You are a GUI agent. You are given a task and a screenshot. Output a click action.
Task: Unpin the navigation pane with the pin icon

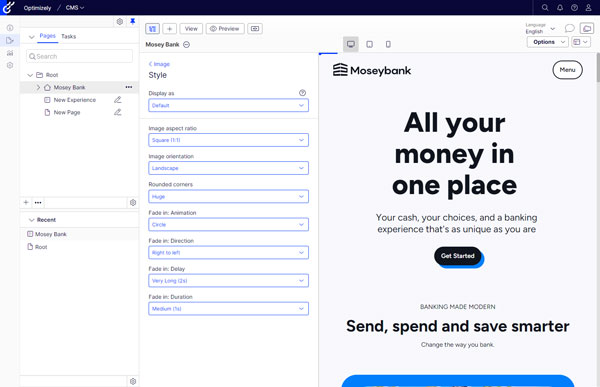tap(132, 21)
